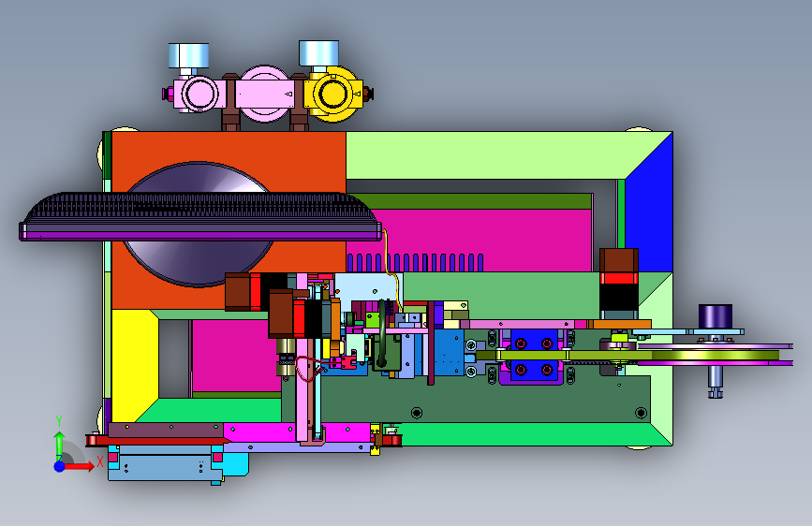
Task: Pick the light blue gauge above the pink valve
Action: coord(188,55)
